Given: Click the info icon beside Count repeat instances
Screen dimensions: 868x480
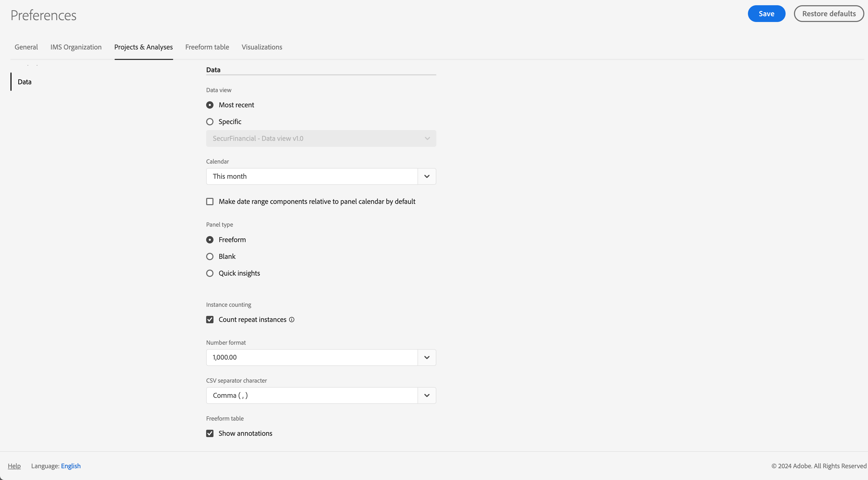Looking at the screenshot, I should [291, 319].
